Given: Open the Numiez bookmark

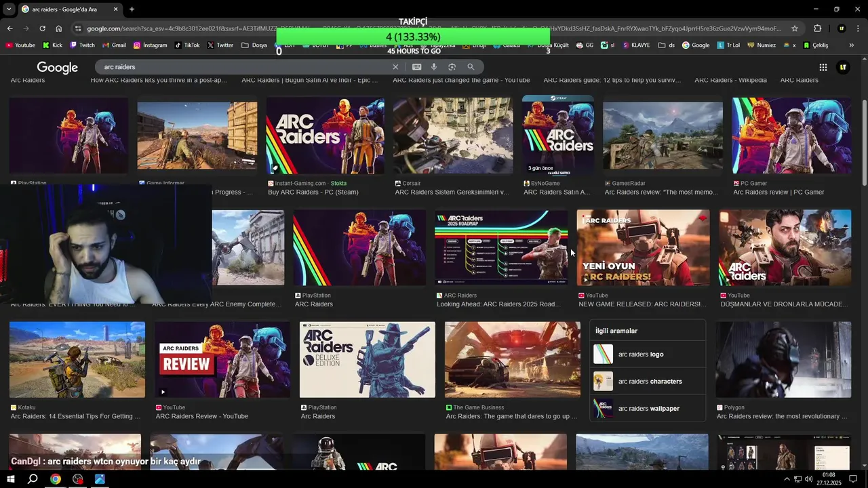Looking at the screenshot, I should point(762,45).
